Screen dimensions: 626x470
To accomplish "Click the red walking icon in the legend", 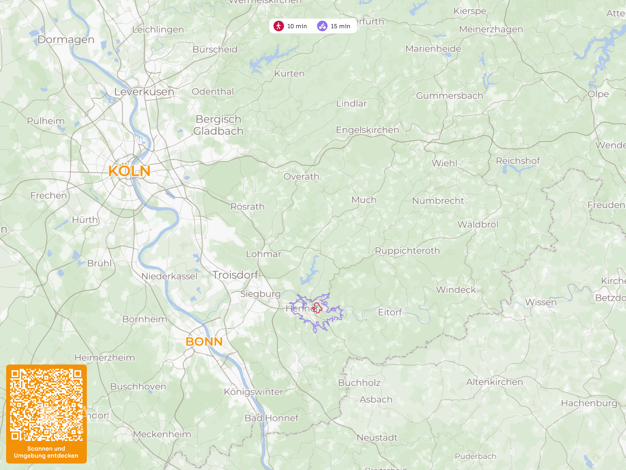I will click(x=278, y=26).
